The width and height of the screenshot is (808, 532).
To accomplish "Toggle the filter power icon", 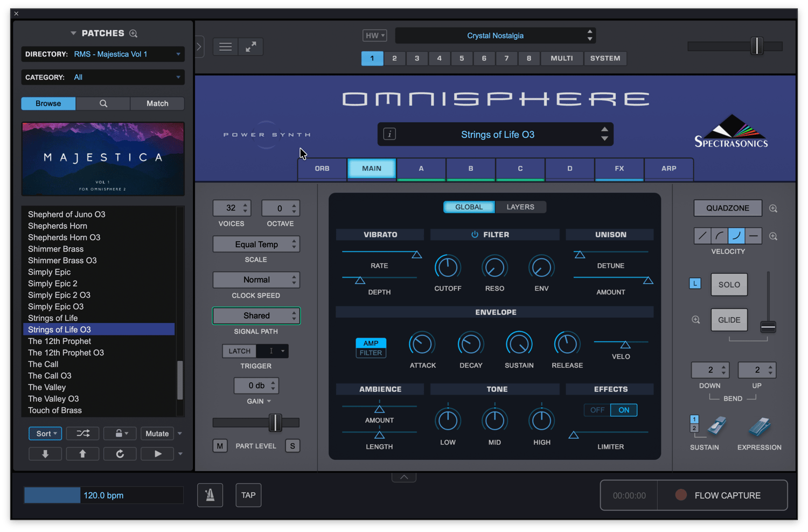I will (x=475, y=235).
